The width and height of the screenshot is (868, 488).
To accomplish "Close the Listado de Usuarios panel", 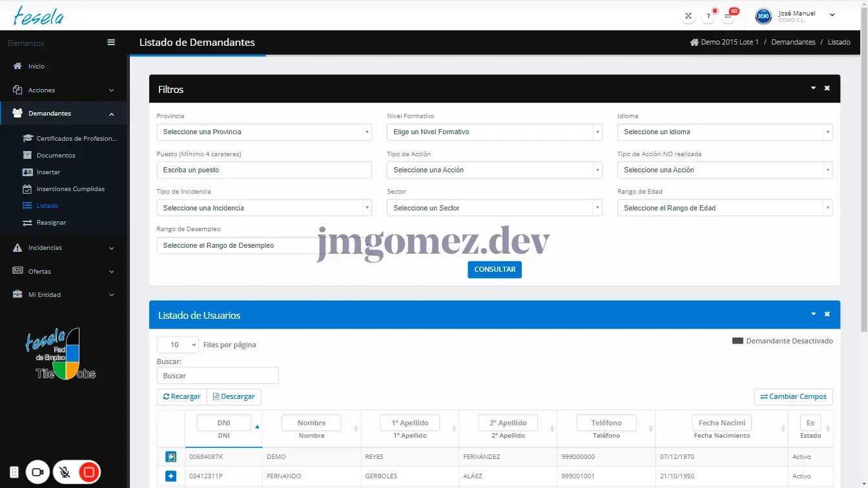I will [827, 314].
